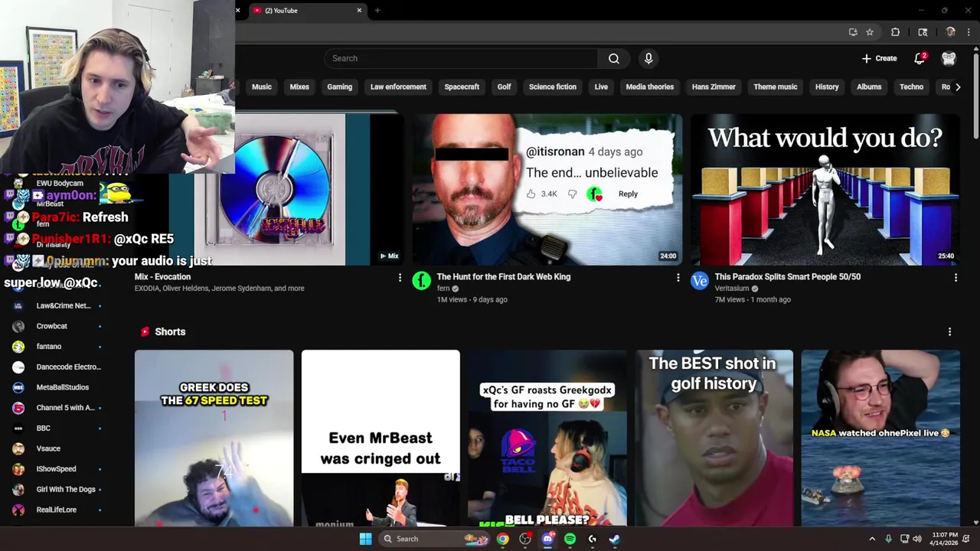Open the Mix - Evocation title link
980x551 pixels.
(x=163, y=277)
